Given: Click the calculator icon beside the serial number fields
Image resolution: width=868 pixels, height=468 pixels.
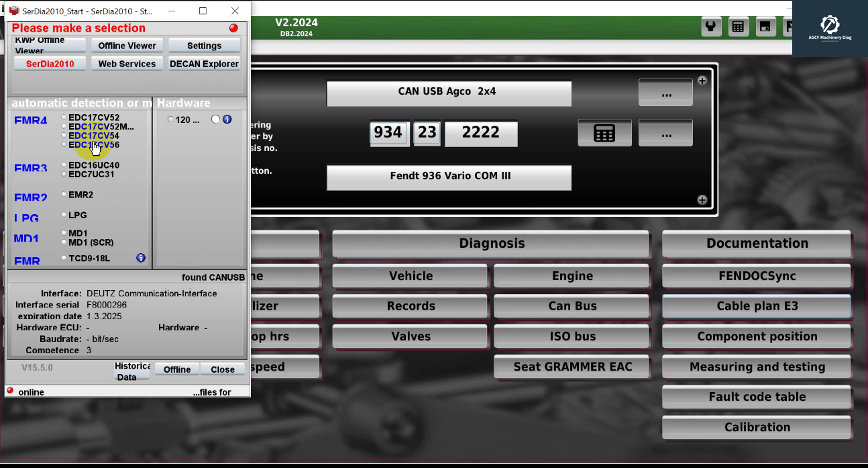Looking at the screenshot, I should pyautogui.click(x=604, y=132).
